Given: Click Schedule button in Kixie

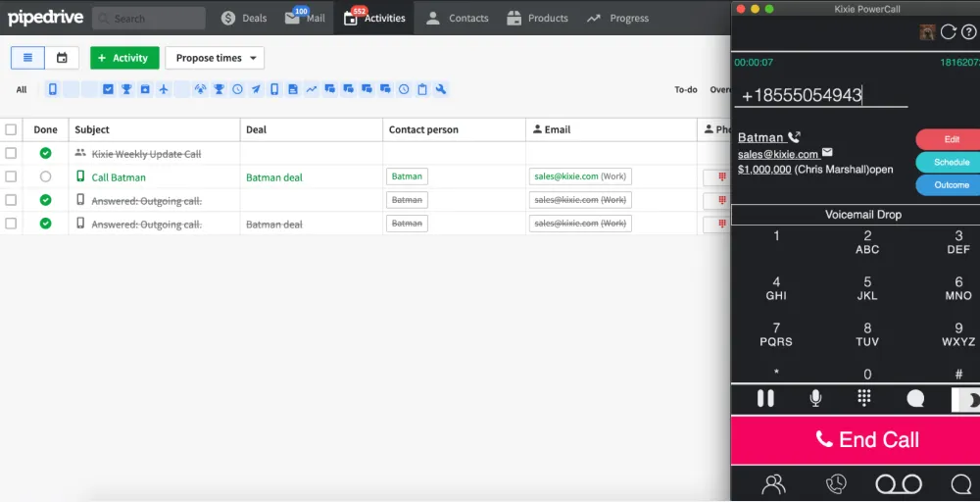Looking at the screenshot, I should click(948, 162).
